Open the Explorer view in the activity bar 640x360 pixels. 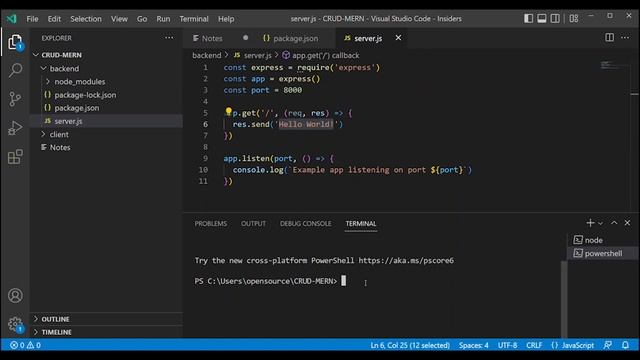[15, 42]
